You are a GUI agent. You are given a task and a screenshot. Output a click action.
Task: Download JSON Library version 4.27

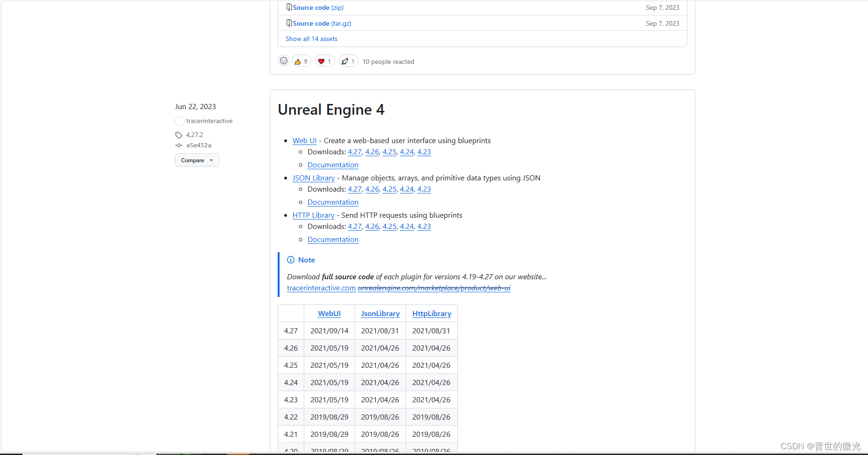tap(355, 189)
